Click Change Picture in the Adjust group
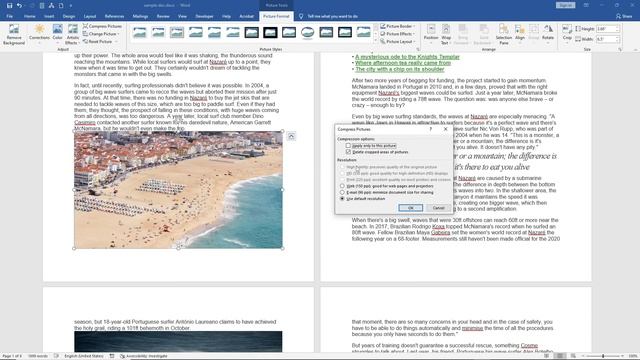 click(101, 34)
